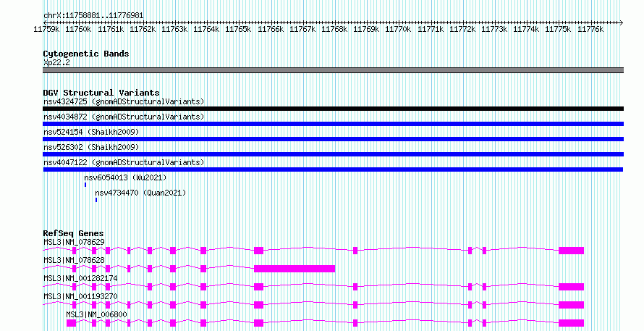Select the RefSeq Genes track title
Viewport: 644px width, 331px height.
click(x=73, y=233)
